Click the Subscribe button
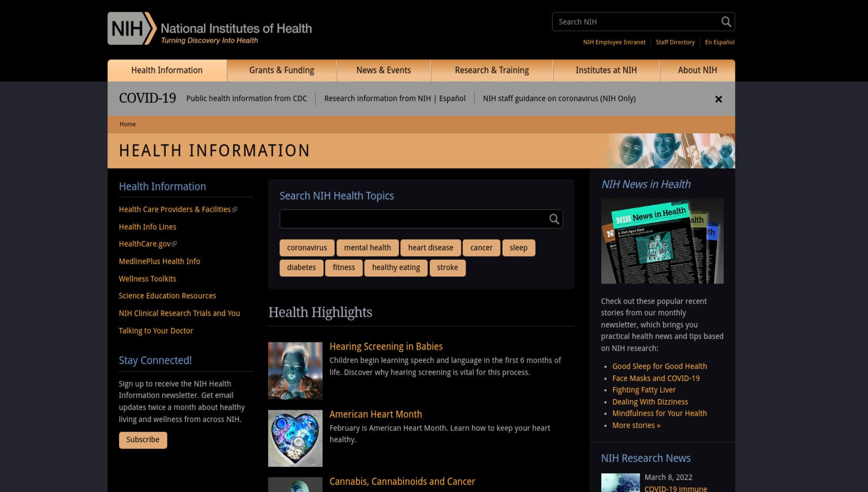The image size is (868, 492). [143, 440]
